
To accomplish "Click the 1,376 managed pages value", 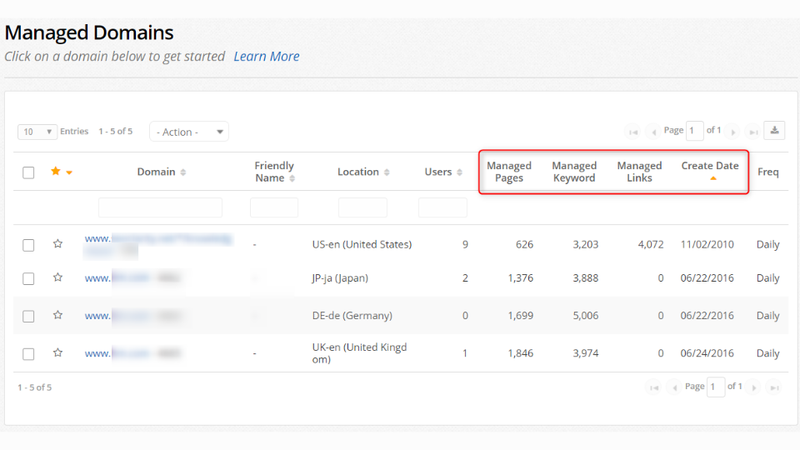I will [520, 278].
